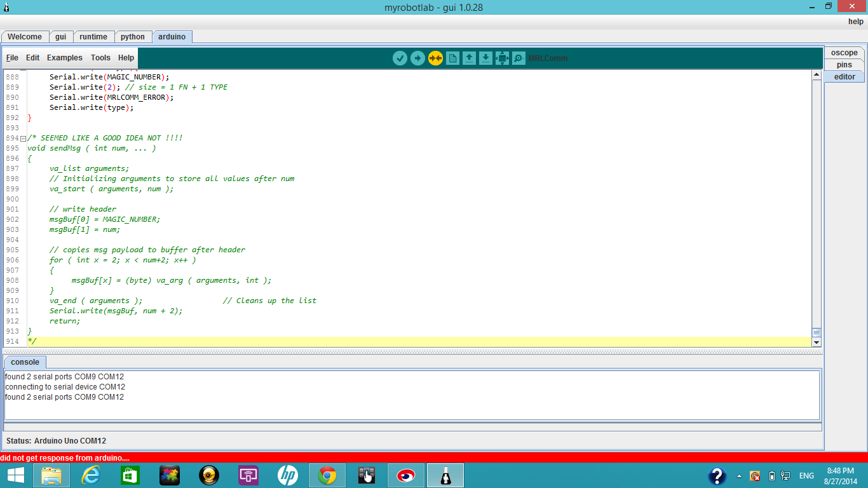Screen dimensions: 868x488
Task: Click status text 'Arduino Uno COM12'
Action: (x=70, y=441)
